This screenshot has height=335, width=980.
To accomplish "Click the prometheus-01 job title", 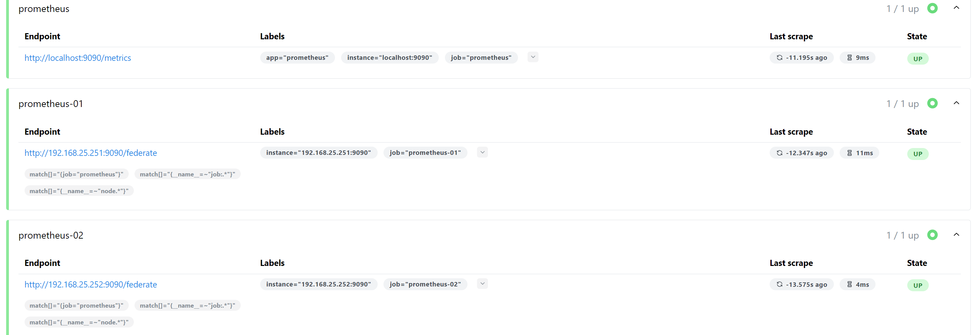I will pos(51,104).
